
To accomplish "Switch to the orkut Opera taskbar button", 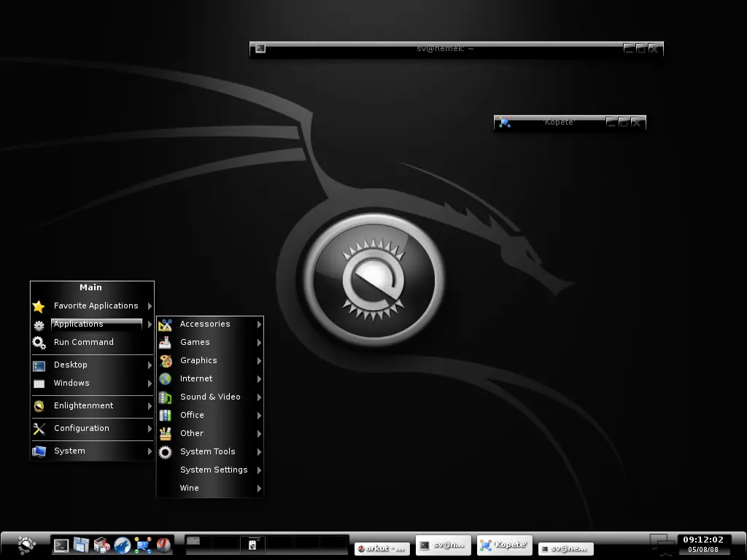I will pyautogui.click(x=382, y=548).
